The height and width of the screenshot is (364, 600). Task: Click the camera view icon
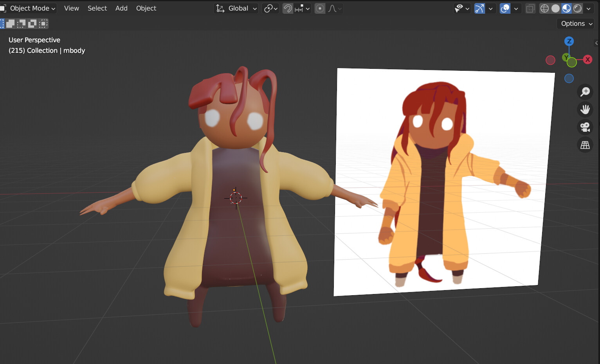585,127
